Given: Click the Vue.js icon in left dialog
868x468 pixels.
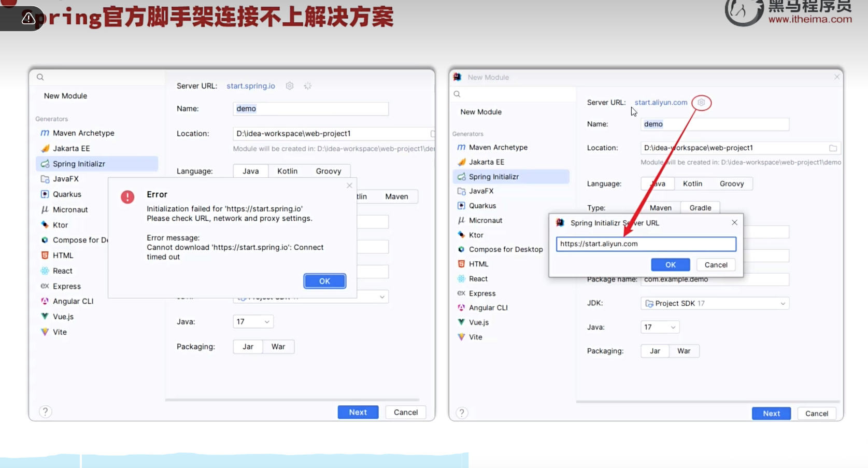Looking at the screenshot, I should pyautogui.click(x=45, y=317).
